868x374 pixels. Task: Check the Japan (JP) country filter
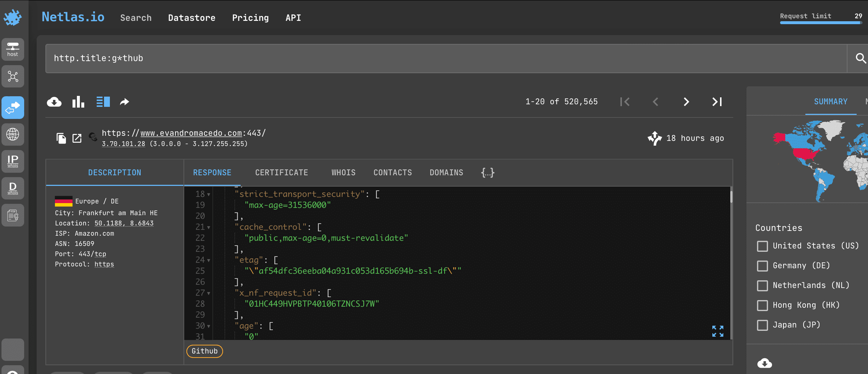click(763, 325)
